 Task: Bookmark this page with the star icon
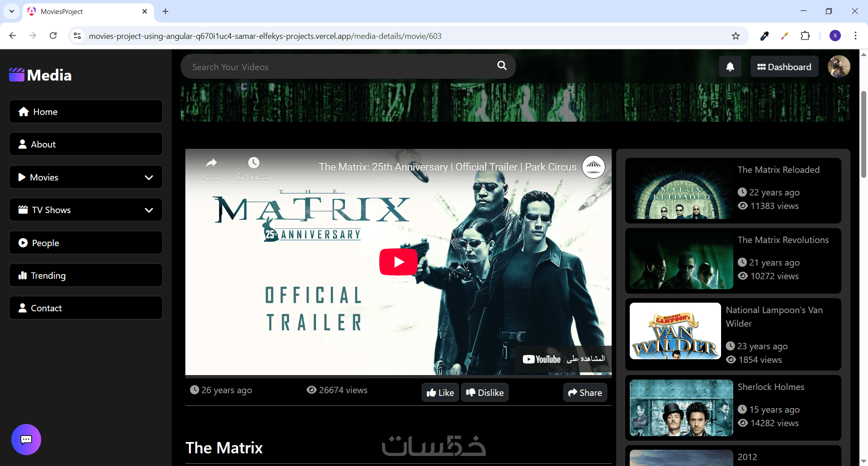click(x=736, y=36)
